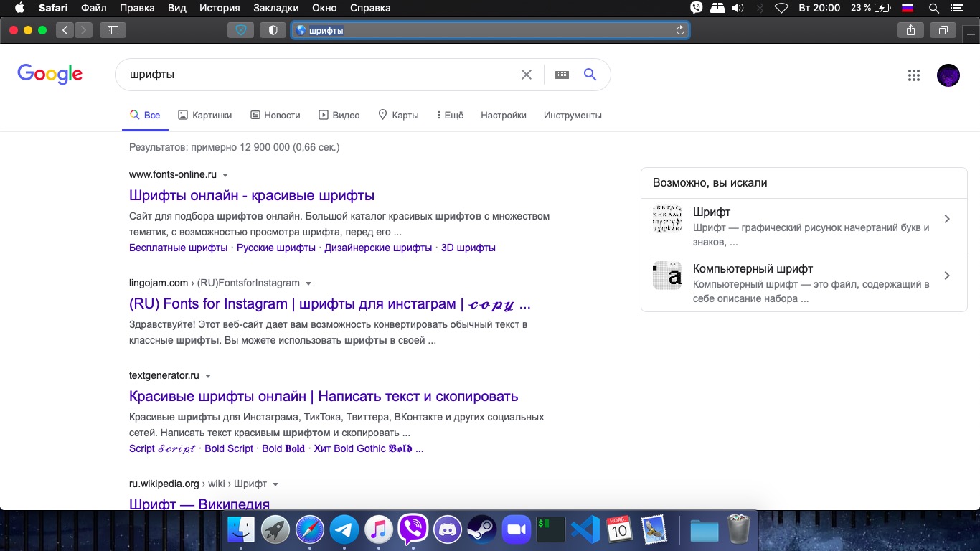
Task: Open the Шрифт suggestion thumbnail image
Action: click(x=667, y=219)
